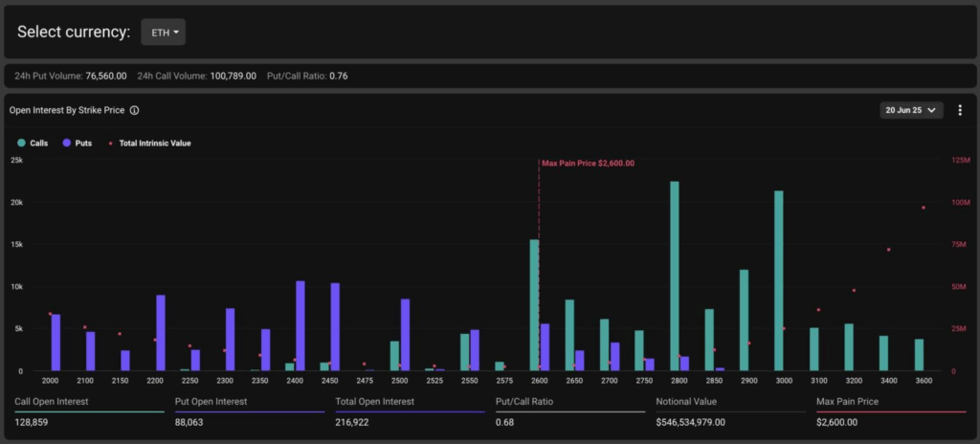Open the three-dot chart options menu
The height and width of the screenshot is (444, 980).
coord(960,110)
